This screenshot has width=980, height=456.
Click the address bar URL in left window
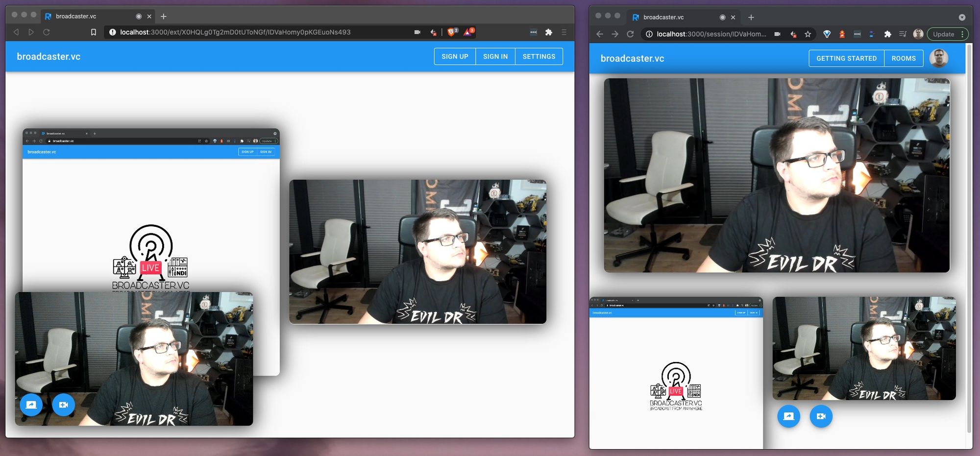(235, 32)
